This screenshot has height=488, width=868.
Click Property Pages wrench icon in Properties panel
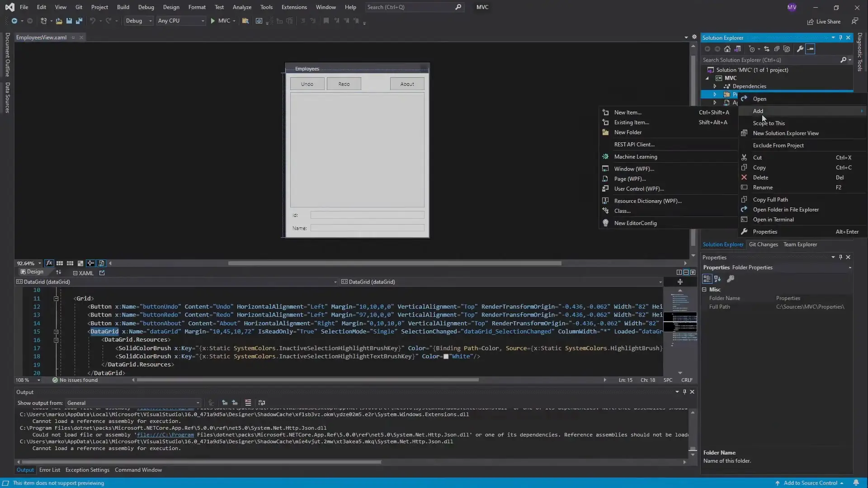(730, 279)
